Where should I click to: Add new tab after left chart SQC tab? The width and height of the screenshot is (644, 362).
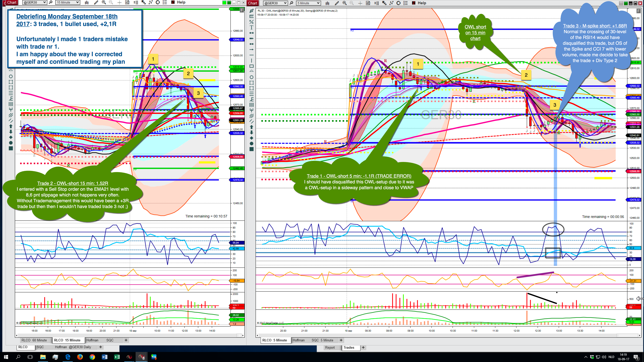126,340
